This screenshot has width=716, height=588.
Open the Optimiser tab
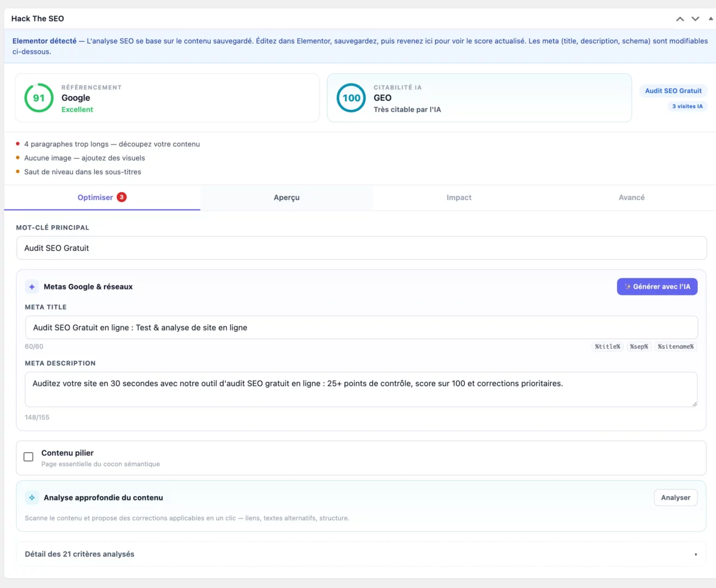pyautogui.click(x=102, y=198)
